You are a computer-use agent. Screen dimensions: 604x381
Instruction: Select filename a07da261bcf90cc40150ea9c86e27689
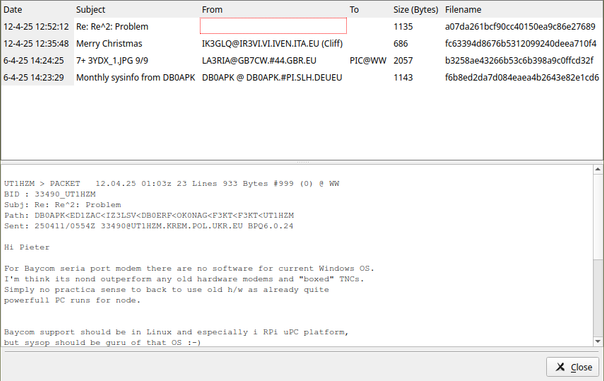[x=520, y=27]
